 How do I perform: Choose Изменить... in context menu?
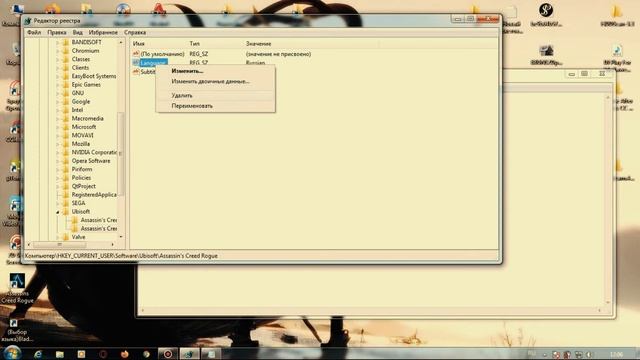coord(216,71)
